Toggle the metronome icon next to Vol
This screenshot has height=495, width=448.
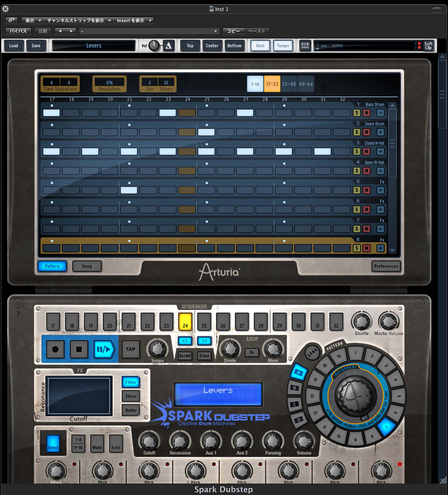pos(168,46)
